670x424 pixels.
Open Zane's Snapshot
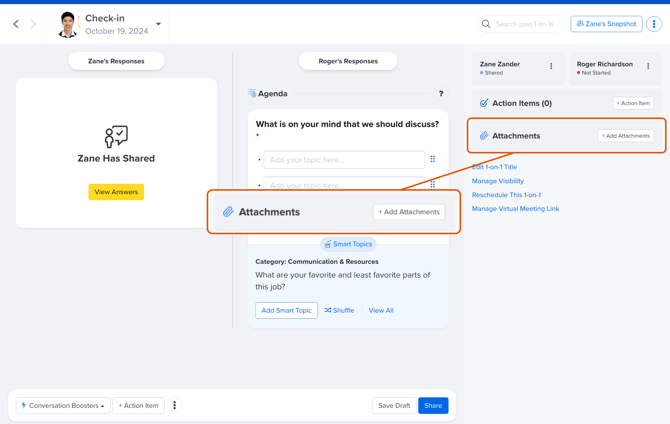point(606,24)
